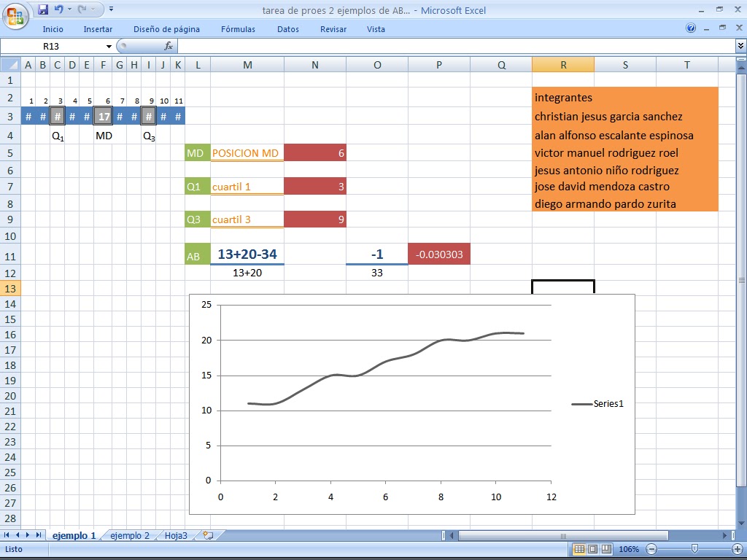Viewport: 747px width, 560px height.
Task: Click the horizontal scrollbar thumb
Action: point(563,536)
